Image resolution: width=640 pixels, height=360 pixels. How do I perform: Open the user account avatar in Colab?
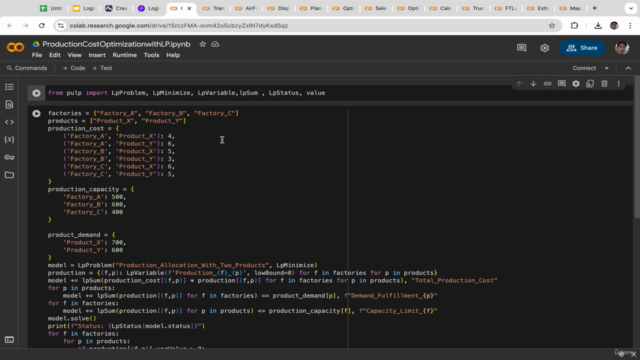tap(622, 48)
